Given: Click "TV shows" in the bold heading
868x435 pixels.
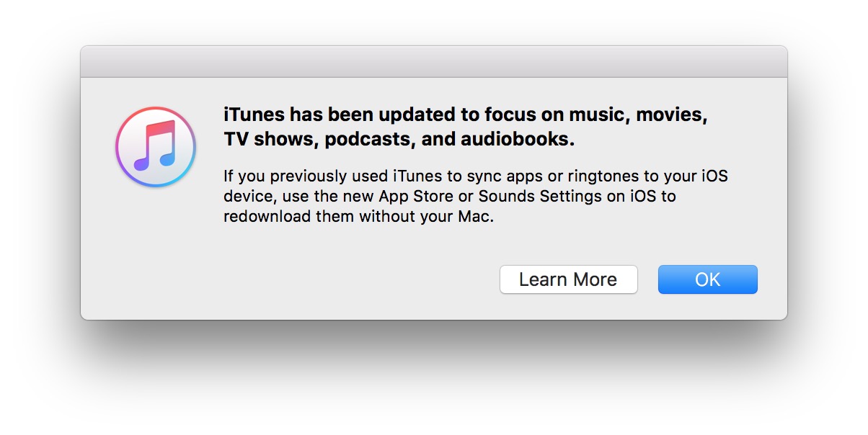Looking at the screenshot, I should 267,140.
